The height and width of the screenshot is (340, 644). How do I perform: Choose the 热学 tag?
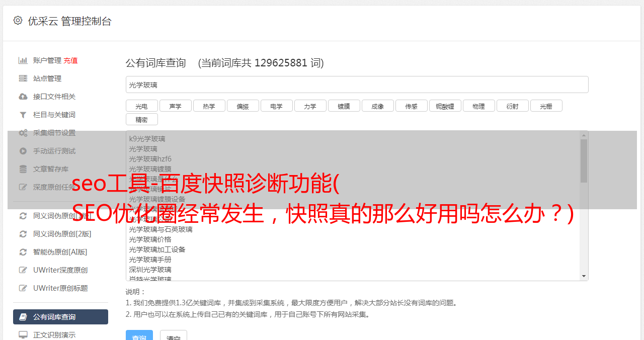click(209, 106)
